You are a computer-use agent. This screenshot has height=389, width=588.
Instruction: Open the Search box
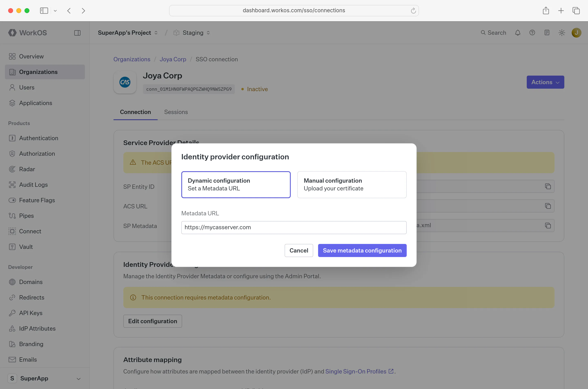493,33
